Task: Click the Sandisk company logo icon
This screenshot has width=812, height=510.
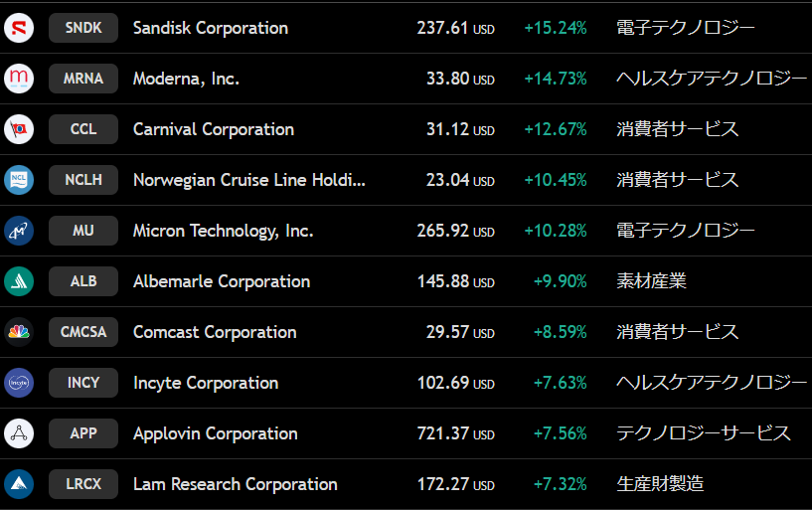Action: pos(19,28)
